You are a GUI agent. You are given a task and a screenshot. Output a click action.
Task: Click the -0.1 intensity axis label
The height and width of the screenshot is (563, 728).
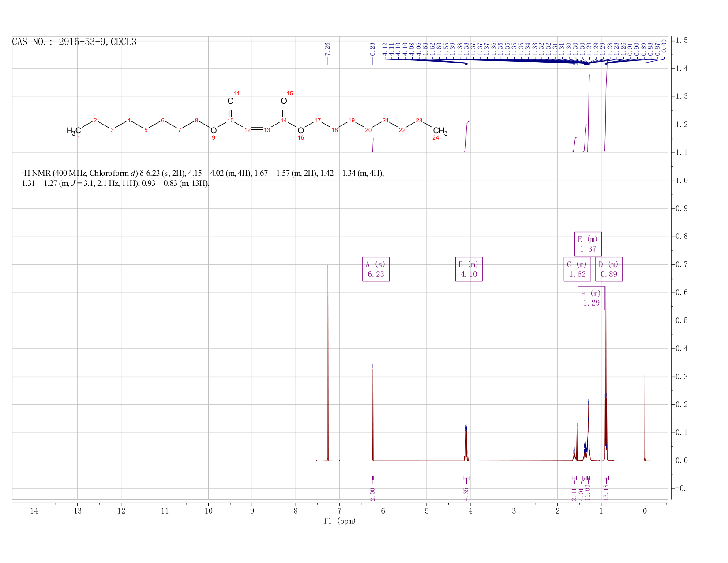[683, 488]
